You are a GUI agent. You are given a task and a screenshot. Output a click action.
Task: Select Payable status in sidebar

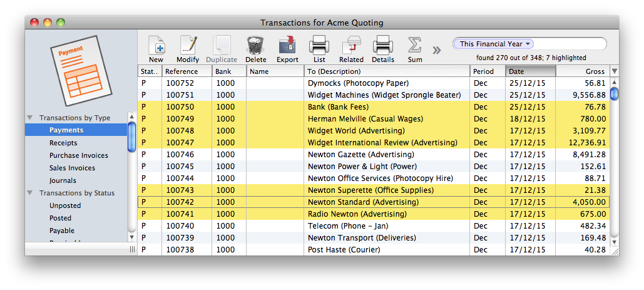(x=76, y=230)
